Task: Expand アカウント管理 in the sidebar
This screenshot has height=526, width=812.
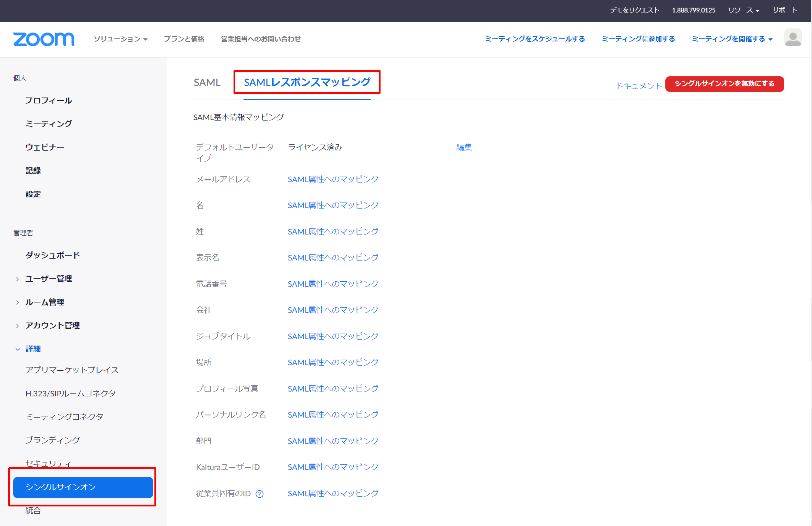Action: 53,326
